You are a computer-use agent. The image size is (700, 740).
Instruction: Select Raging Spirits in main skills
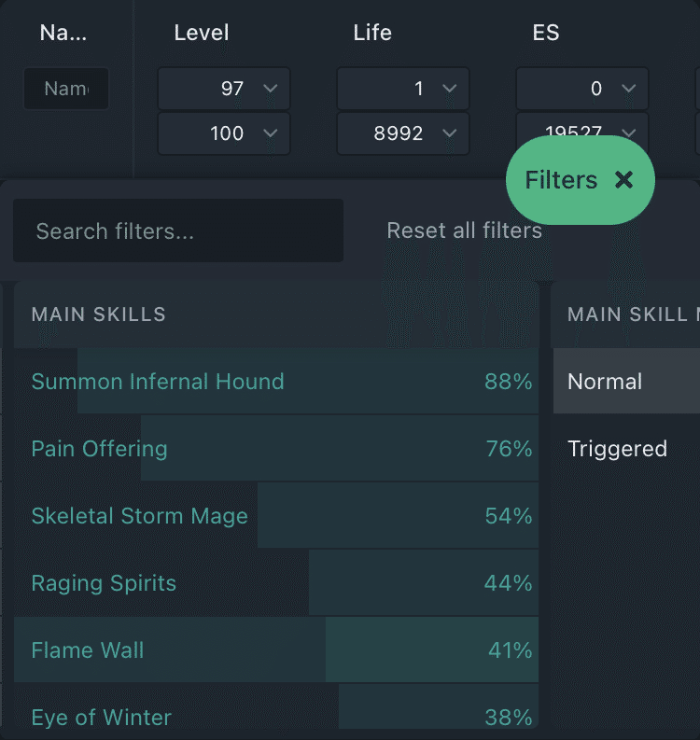[x=104, y=583]
